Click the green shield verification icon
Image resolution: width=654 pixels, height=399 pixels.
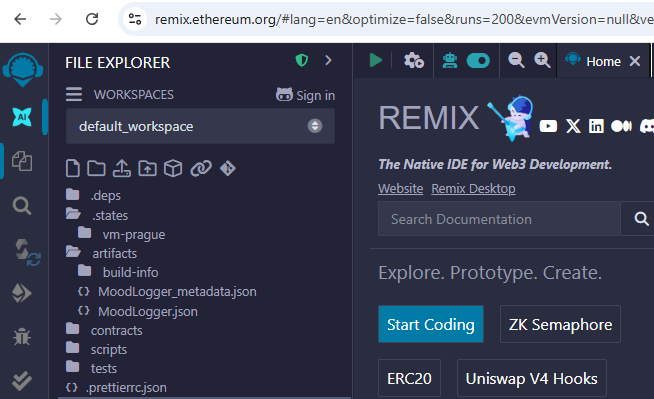point(302,61)
